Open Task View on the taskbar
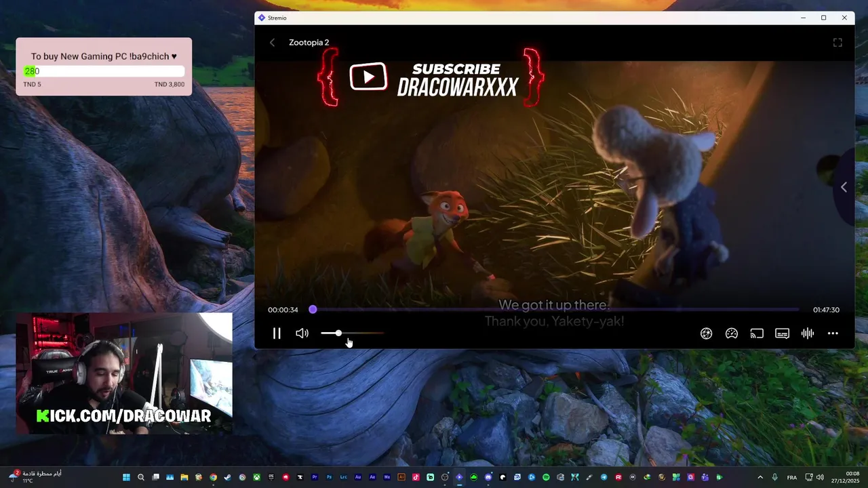Screen dimensions: 868x488 (155, 477)
